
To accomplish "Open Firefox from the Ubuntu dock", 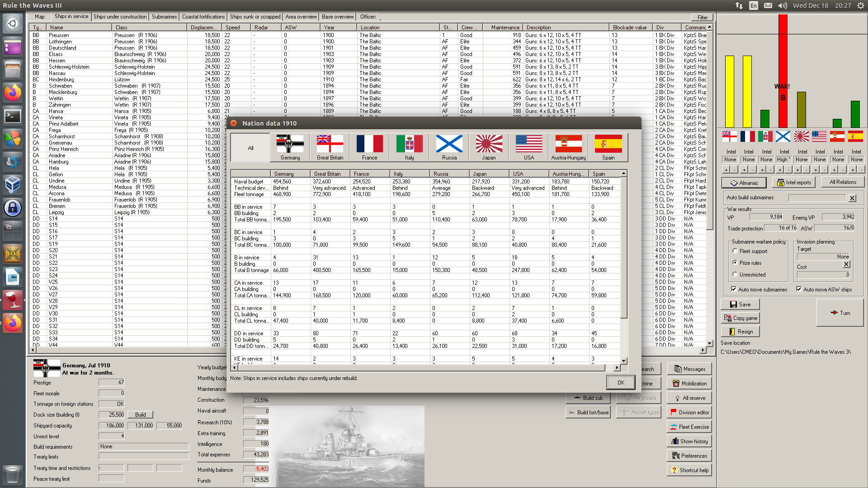I will tap(12, 93).
